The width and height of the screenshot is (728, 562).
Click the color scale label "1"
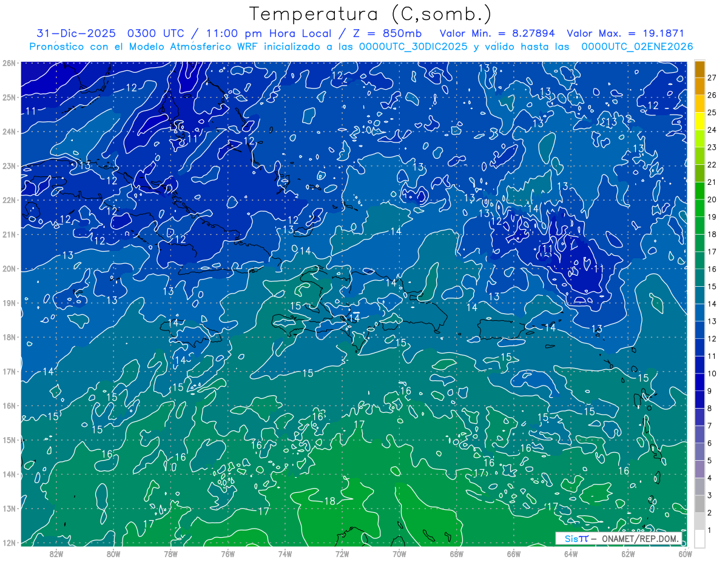[710, 530]
